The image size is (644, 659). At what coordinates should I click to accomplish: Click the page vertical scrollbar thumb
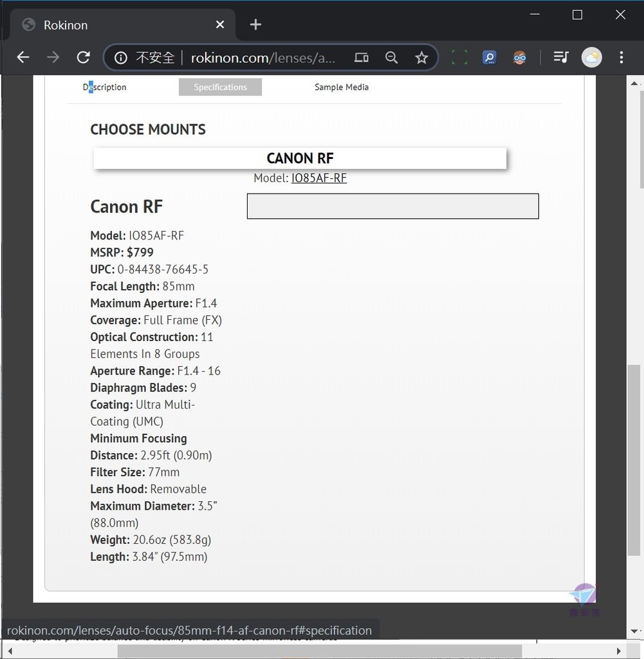634,460
